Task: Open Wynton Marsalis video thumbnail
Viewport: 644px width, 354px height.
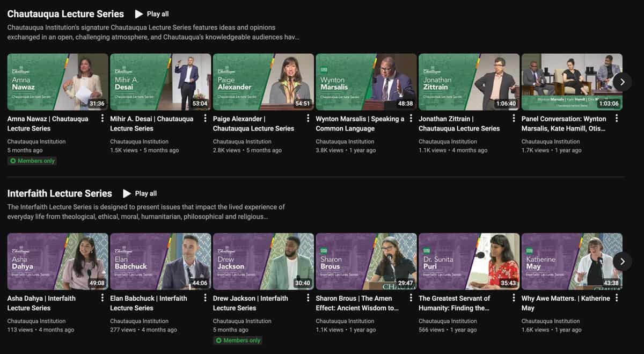Action: pos(367,82)
